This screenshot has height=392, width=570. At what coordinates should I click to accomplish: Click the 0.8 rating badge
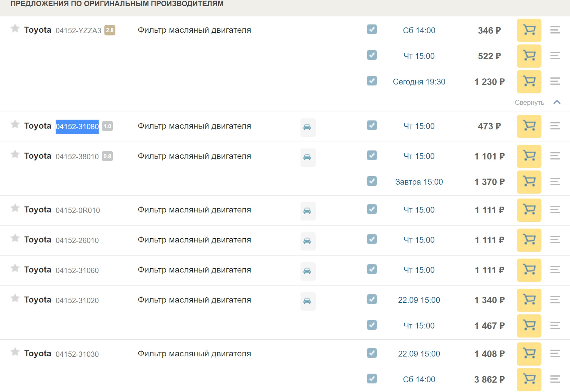(107, 156)
